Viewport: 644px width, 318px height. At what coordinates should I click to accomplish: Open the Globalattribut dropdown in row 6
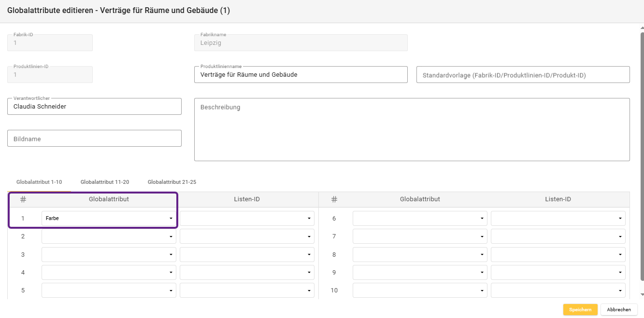[419, 219]
